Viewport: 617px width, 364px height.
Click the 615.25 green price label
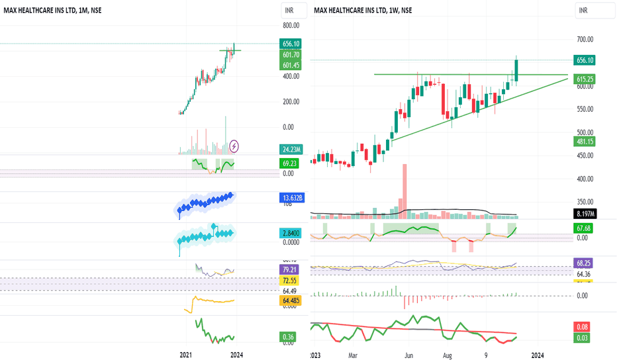pos(585,79)
